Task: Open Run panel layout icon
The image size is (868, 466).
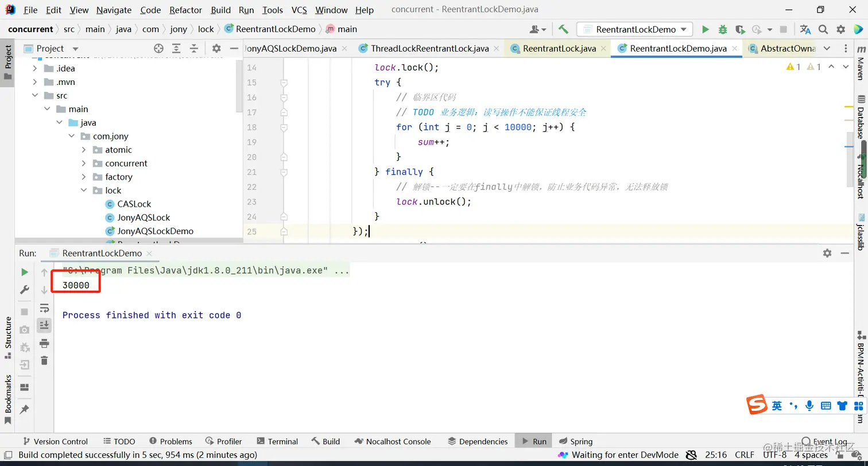Action: (x=24, y=387)
